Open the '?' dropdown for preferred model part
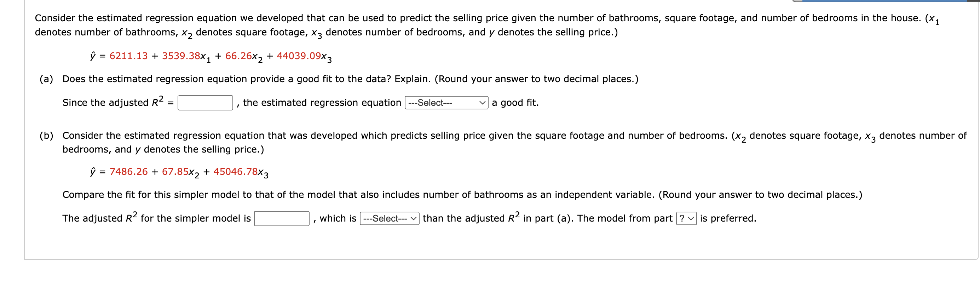980x286 pixels. pos(686,219)
